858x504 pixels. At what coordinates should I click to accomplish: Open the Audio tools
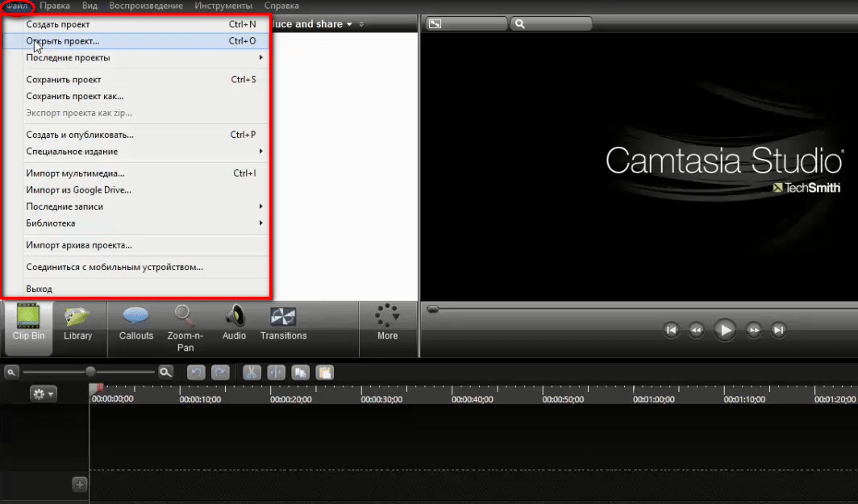(x=234, y=322)
